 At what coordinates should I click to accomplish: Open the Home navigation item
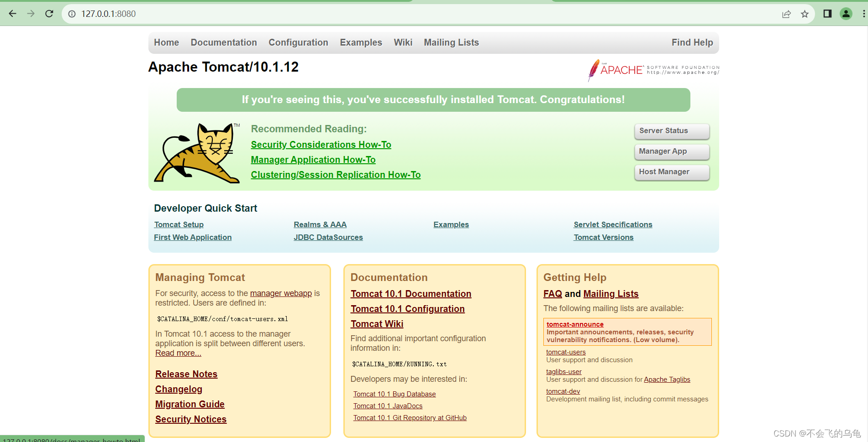click(x=166, y=42)
